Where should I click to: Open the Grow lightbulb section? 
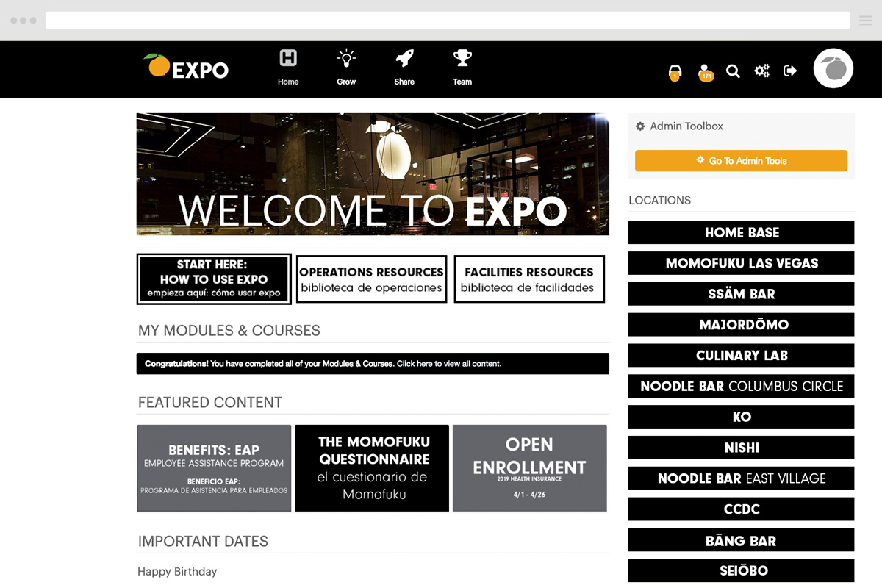pyautogui.click(x=346, y=66)
